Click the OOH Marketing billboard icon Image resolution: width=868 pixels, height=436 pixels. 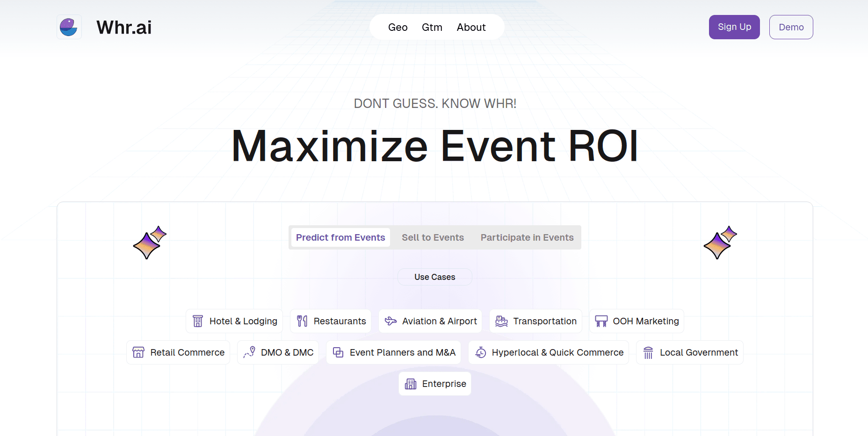tap(601, 321)
